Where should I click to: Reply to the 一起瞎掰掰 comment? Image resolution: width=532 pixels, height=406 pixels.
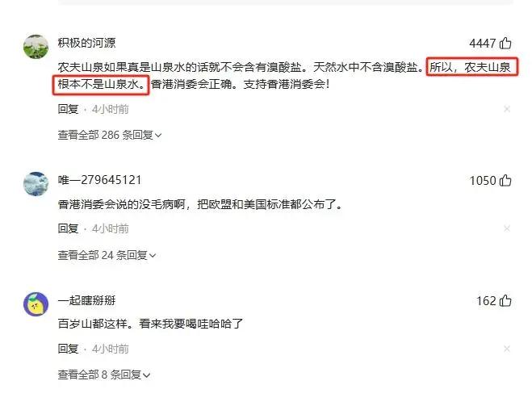coord(68,349)
